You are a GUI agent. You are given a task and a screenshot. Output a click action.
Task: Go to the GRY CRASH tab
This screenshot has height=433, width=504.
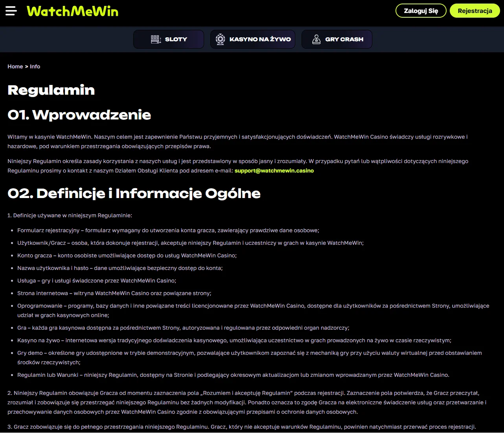(337, 39)
